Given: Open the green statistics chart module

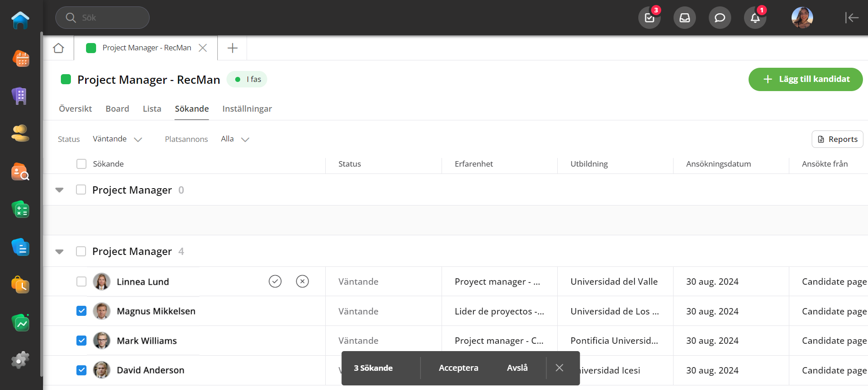Looking at the screenshot, I should (20, 323).
